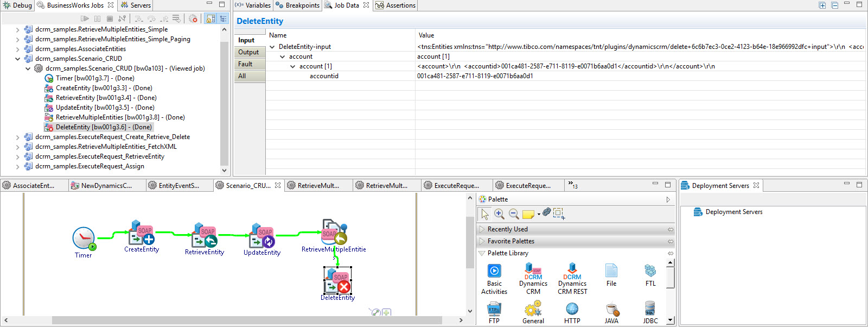This screenshot has width=868, height=327.
Task: Switch to the Variables tab
Action: click(x=253, y=5)
